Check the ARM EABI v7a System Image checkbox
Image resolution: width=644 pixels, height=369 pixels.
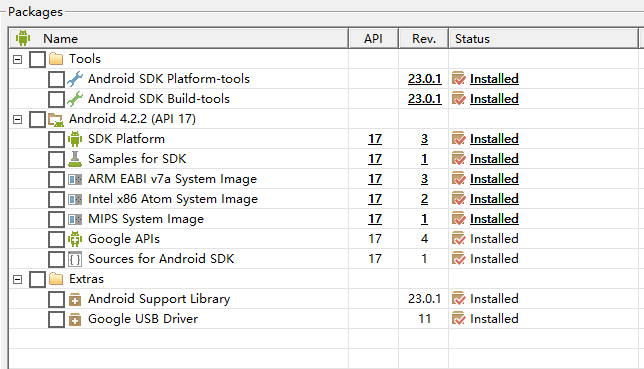pos(56,180)
